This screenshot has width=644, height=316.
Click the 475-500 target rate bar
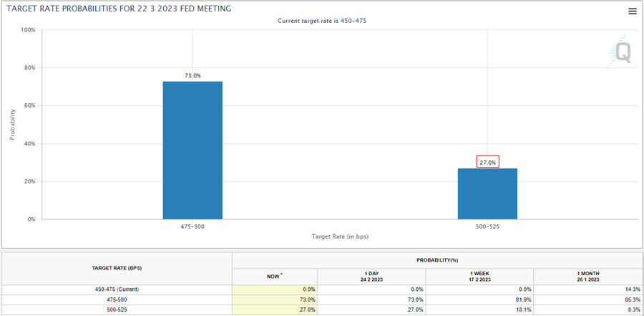[192, 150]
